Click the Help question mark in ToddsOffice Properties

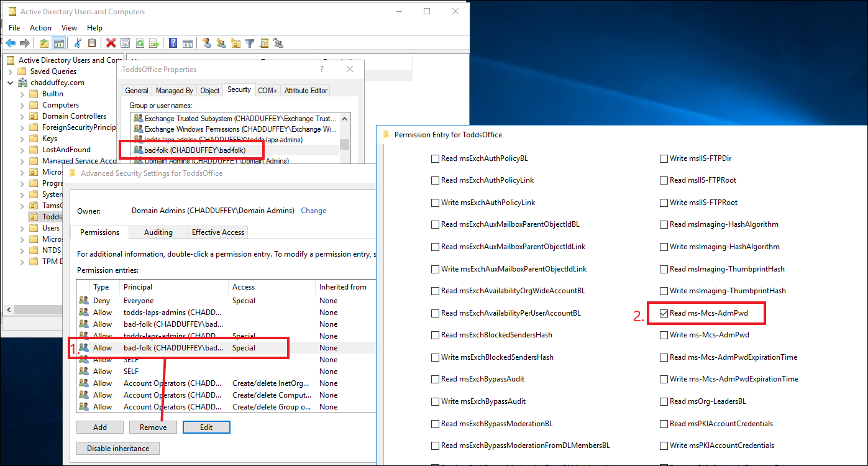click(322, 70)
